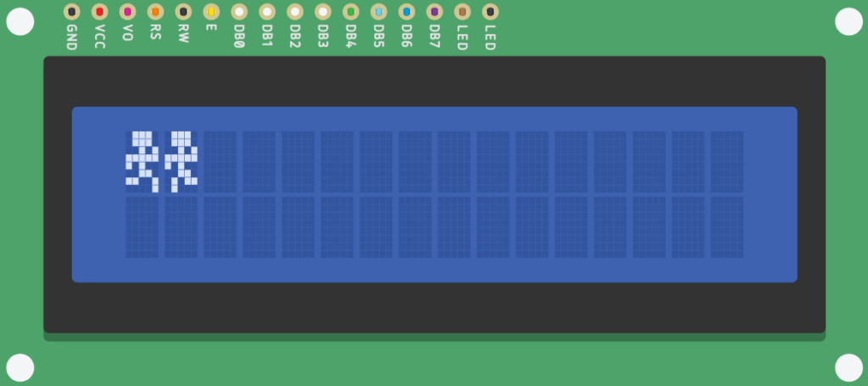Click the light blue DB5 pin
Screen dimensions: 868x386
[379, 12]
